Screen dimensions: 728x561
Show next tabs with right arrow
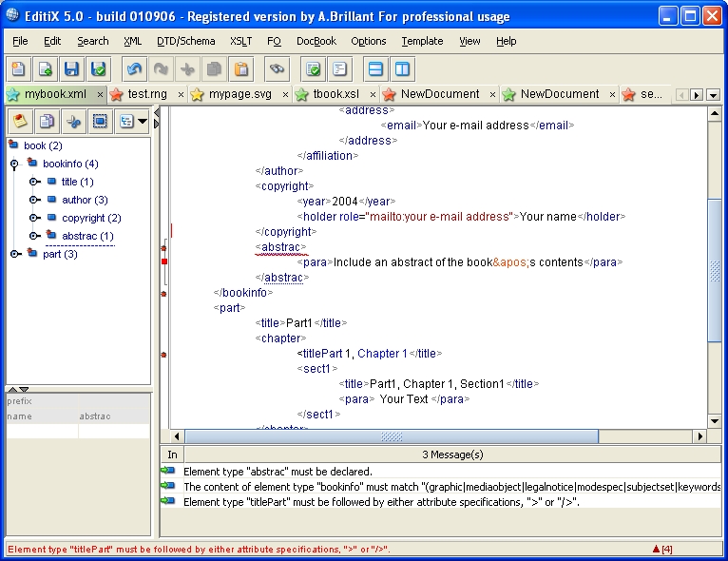[696, 95]
